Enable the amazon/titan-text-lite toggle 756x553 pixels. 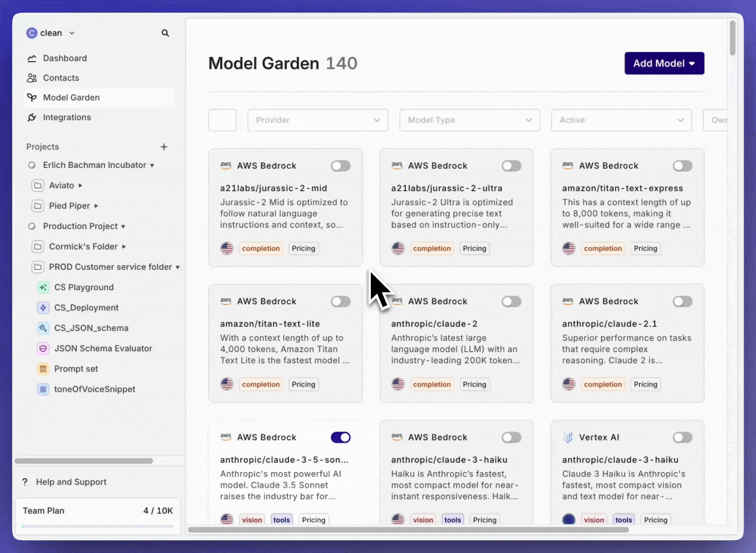tap(341, 302)
